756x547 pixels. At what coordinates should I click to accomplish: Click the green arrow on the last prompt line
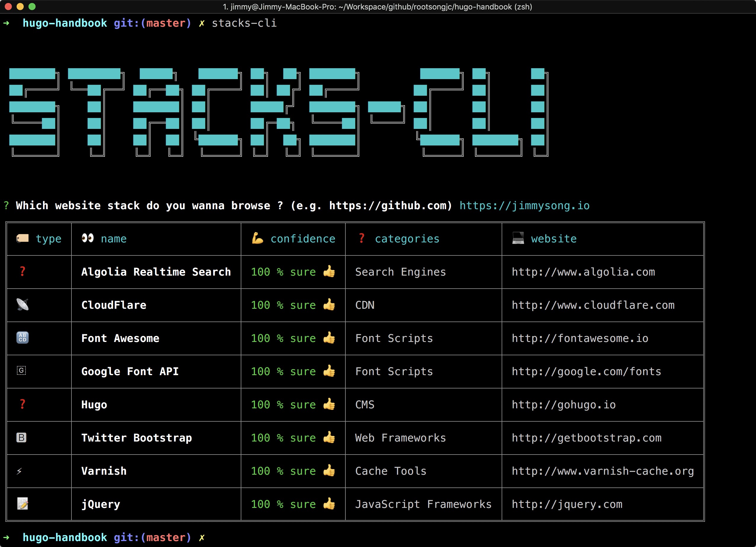[x=6, y=537]
